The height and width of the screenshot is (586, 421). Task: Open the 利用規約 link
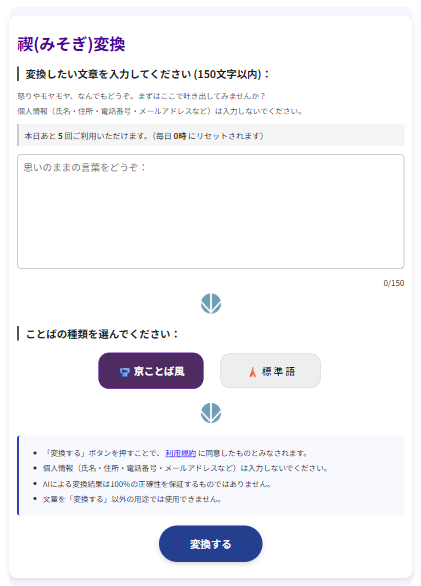coord(181,453)
